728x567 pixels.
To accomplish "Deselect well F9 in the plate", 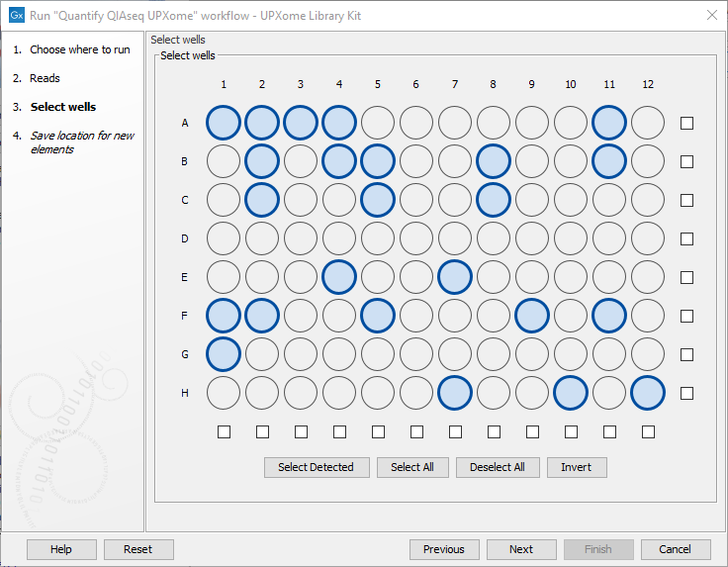I will click(x=531, y=316).
